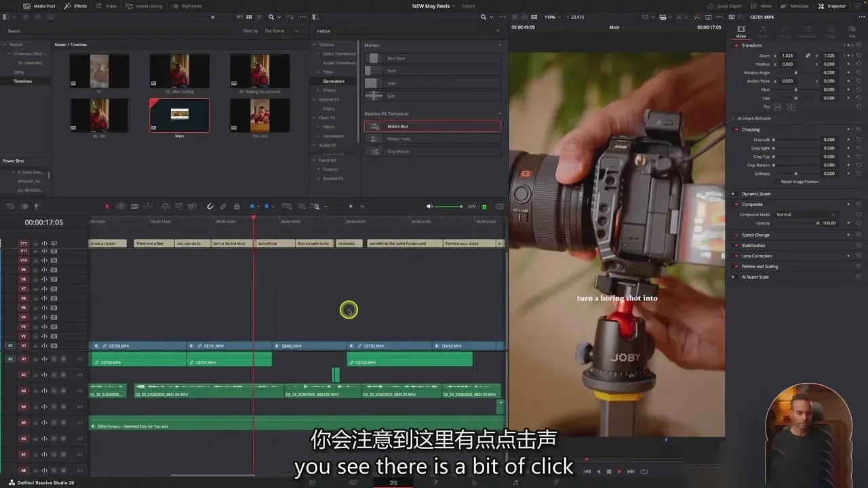Reset Composite with its circular arrow icon
The width and height of the screenshot is (868, 488).
[859, 204]
